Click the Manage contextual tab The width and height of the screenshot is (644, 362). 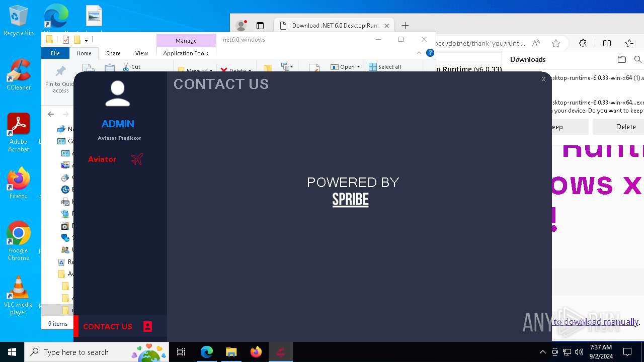coord(186,41)
